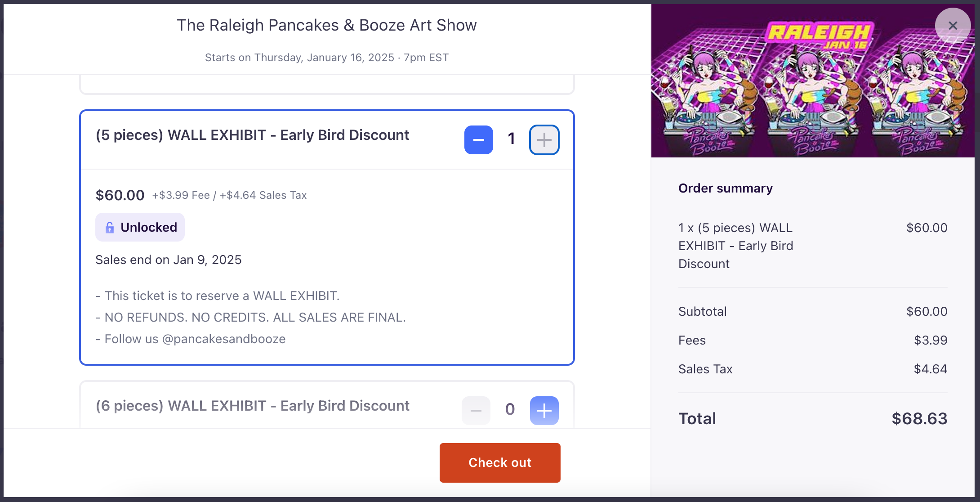980x502 pixels.
Task: Click the Raleigh Pancakes & Booze Art Show title
Action: click(x=327, y=25)
